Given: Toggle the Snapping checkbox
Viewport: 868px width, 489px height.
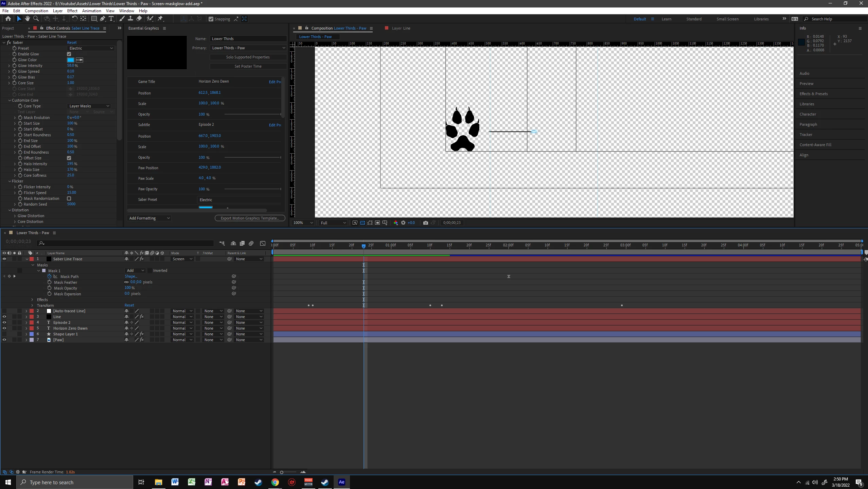Looking at the screenshot, I should (x=211, y=19).
